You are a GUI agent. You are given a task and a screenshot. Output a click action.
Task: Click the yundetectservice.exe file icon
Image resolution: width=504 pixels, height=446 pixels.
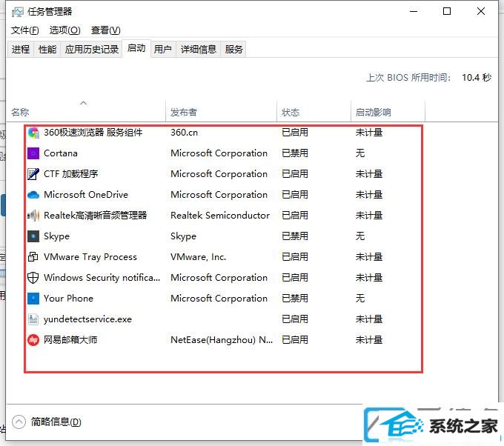click(x=33, y=319)
